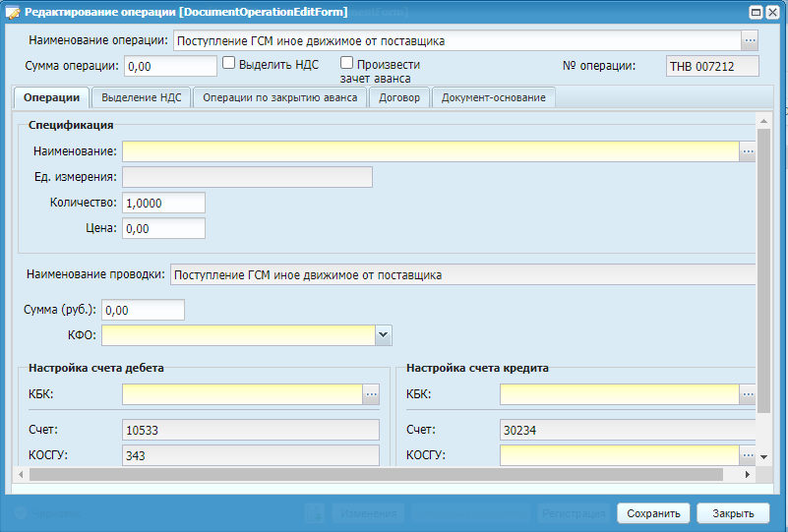This screenshot has height=532, width=788.
Task: Click the Сохранить button
Action: coord(653,513)
